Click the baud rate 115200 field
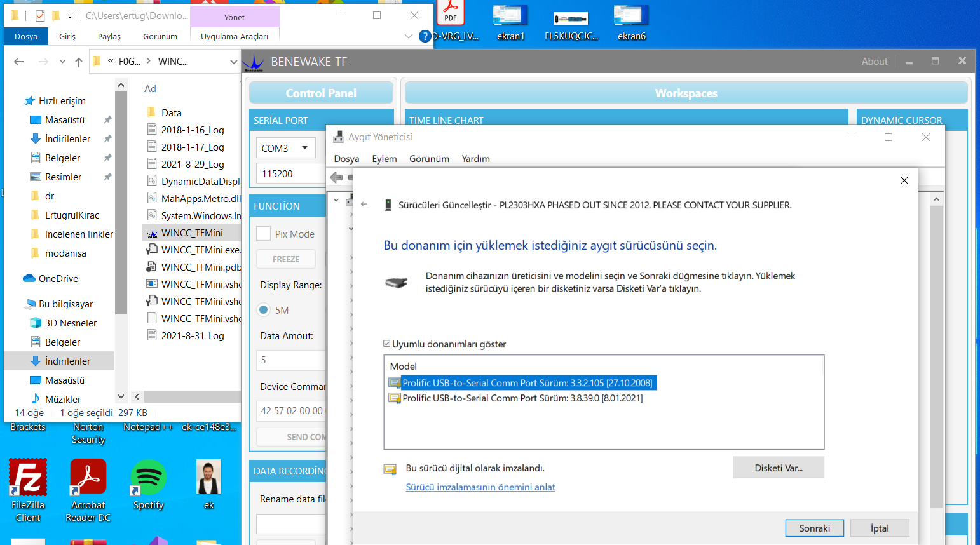This screenshot has width=980, height=545. click(291, 173)
